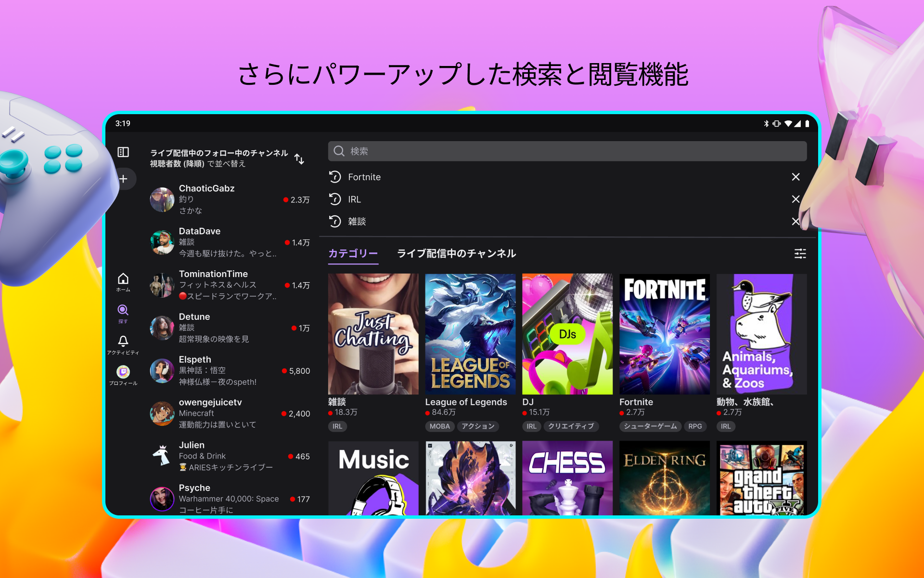
Task: Open the Elden Ring category thumbnail
Action: (665, 478)
